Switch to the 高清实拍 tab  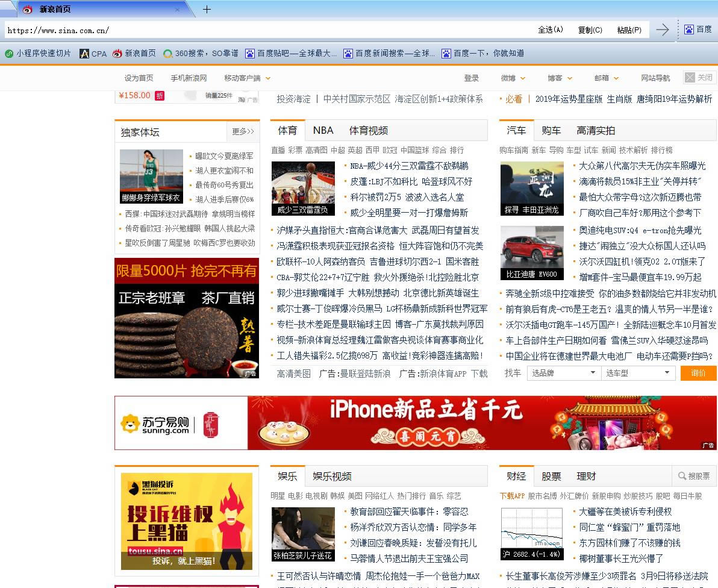596,131
